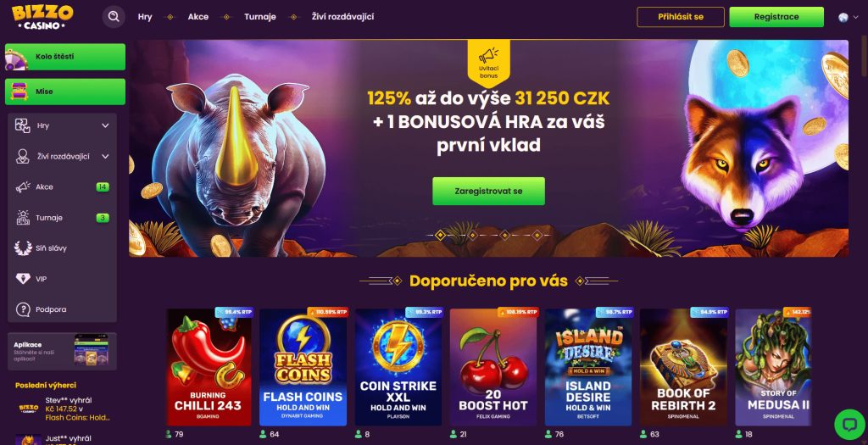Click Zaregistrovat se on the banner
868x445 pixels.
[488, 191]
